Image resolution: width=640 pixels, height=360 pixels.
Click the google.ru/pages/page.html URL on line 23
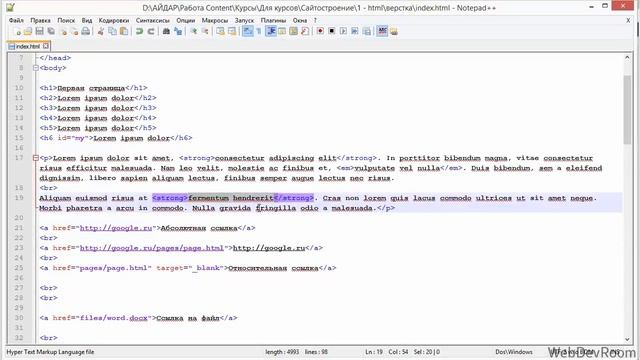point(152,248)
